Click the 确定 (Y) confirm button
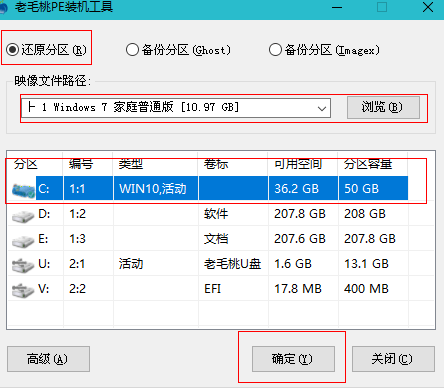This screenshot has height=388, width=444. tap(293, 359)
